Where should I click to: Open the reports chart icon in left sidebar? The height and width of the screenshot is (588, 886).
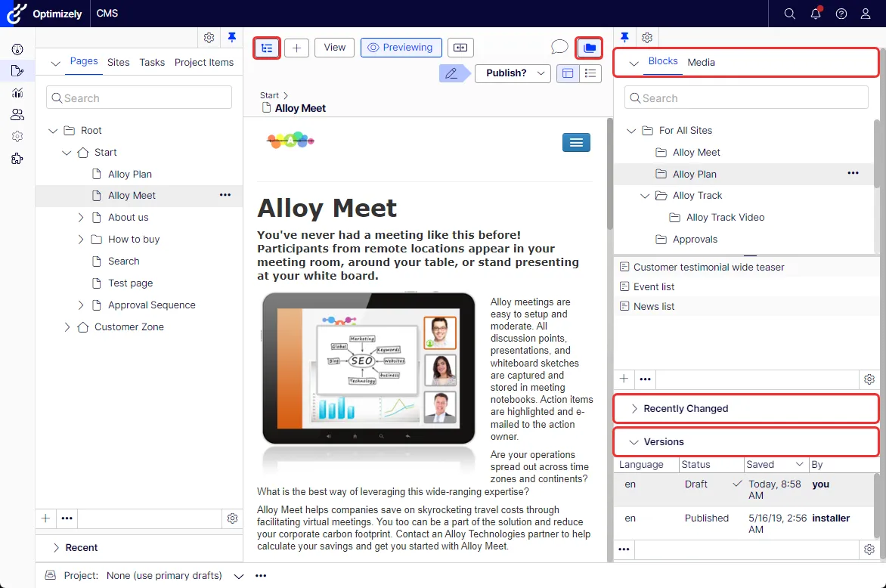pyautogui.click(x=17, y=93)
